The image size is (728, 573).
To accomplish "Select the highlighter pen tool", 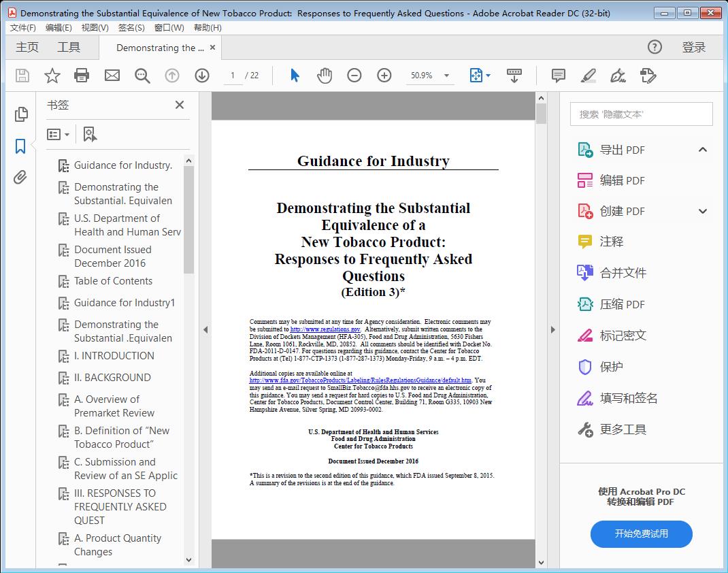I will pos(589,76).
